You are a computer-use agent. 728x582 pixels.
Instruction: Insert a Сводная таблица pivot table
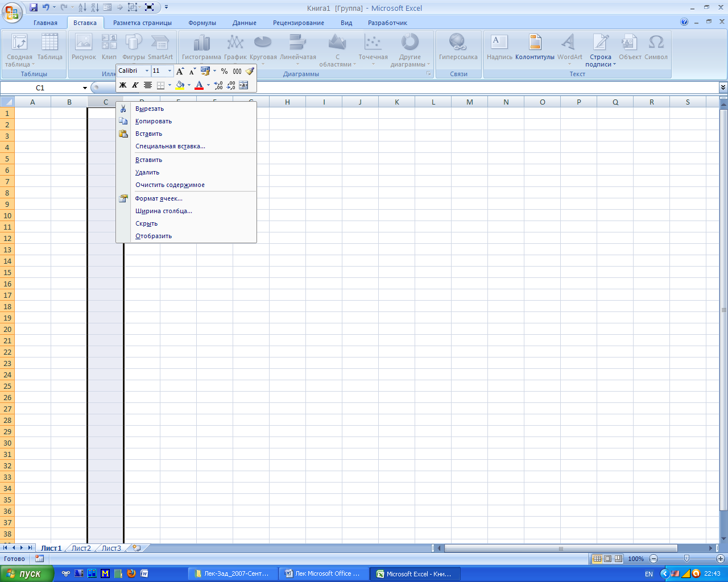(19, 50)
